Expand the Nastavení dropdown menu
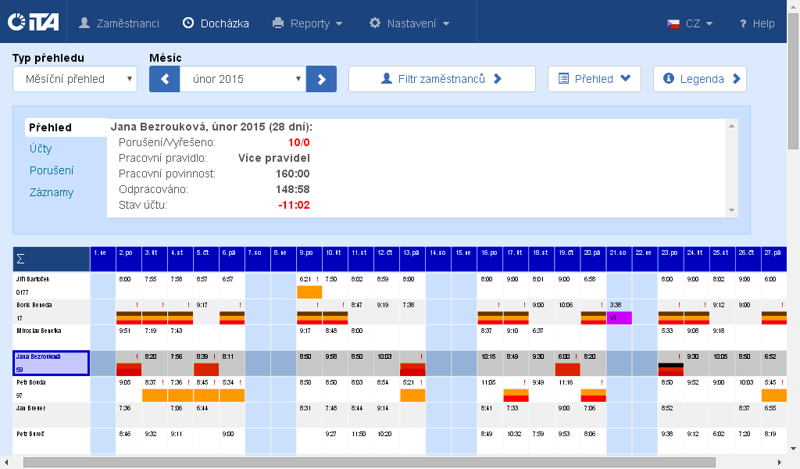 (x=409, y=23)
